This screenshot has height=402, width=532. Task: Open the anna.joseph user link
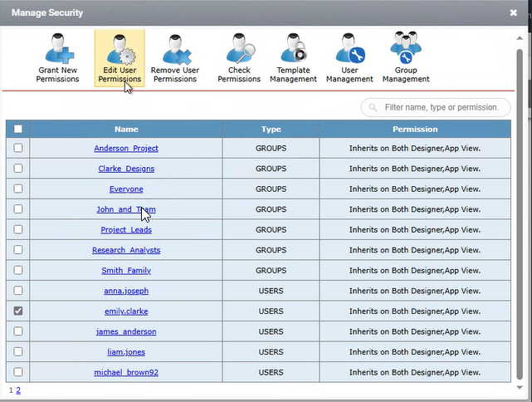pyautogui.click(x=126, y=291)
